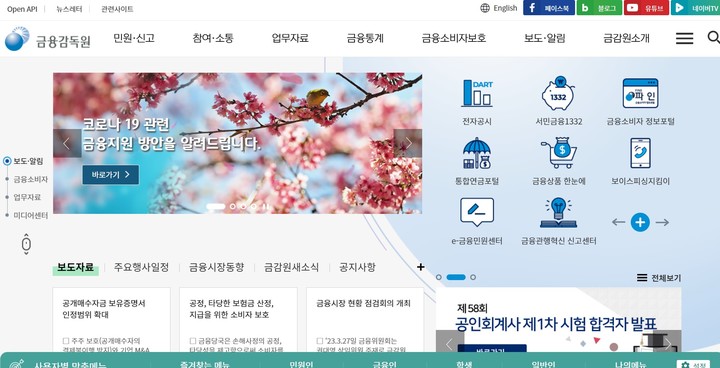Switch to the 주요행사일정 tab
The height and width of the screenshot is (368, 720).
coord(141,267)
